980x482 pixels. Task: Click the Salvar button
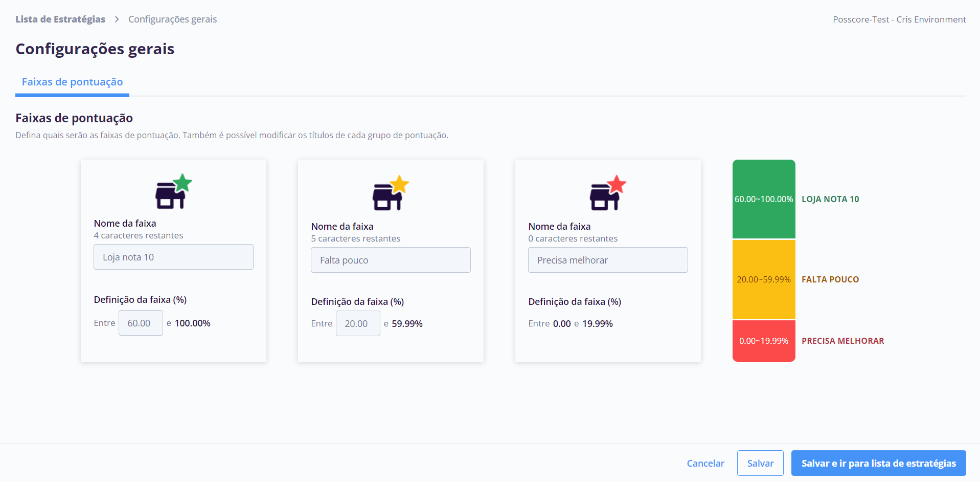pos(760,463)
